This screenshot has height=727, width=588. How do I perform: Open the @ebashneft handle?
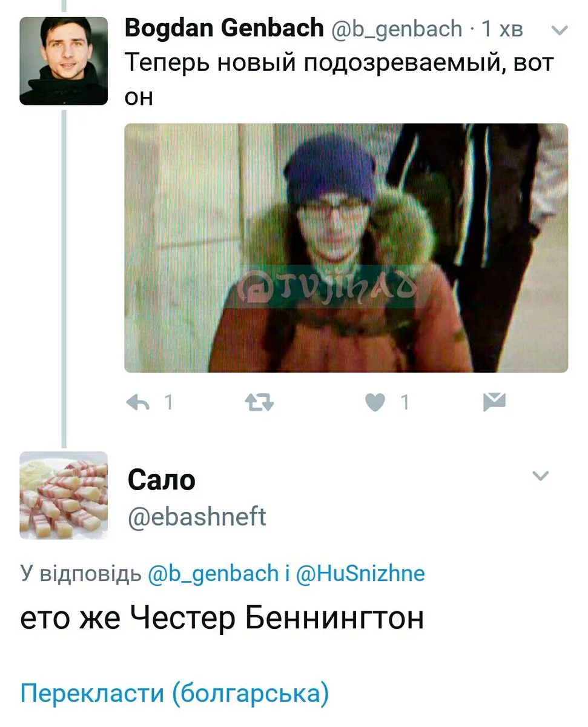coord(197,517)
